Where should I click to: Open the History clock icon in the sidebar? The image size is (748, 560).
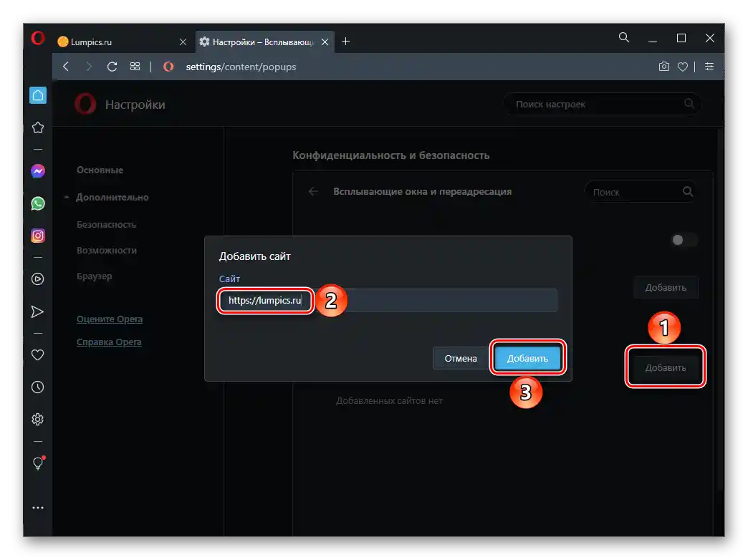click(38, 387)
